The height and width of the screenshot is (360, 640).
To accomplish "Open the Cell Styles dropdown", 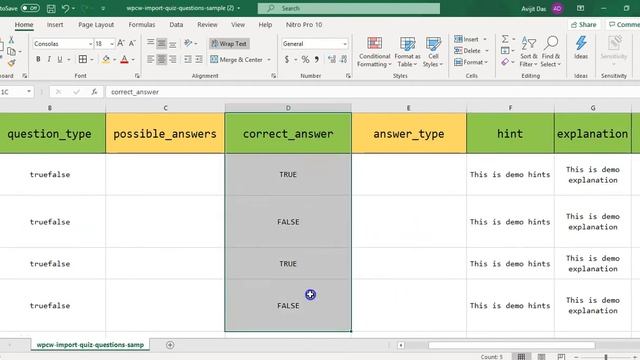I will (x=433, y=52).
